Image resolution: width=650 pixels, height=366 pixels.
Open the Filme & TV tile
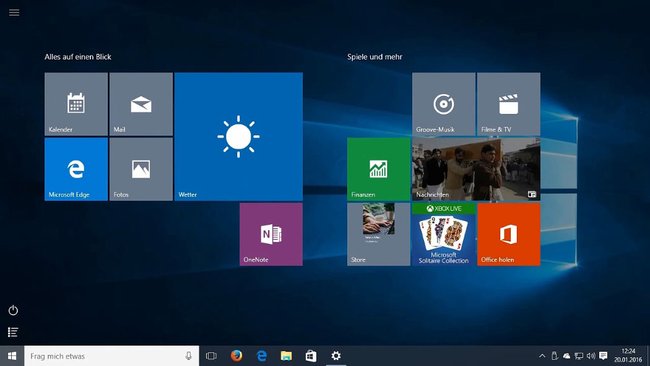[509, 104]
